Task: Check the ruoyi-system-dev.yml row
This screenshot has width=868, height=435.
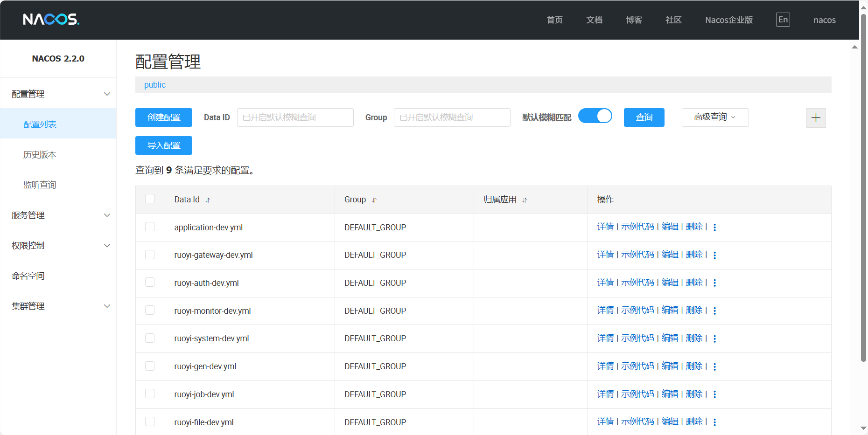Action: 150,338
